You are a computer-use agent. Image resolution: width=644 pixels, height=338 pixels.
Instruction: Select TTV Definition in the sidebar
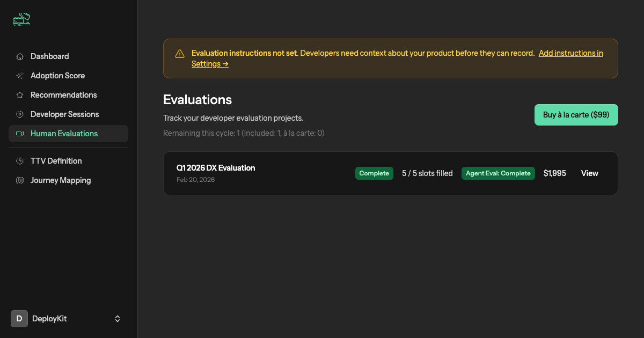click(x=56, y=160)
